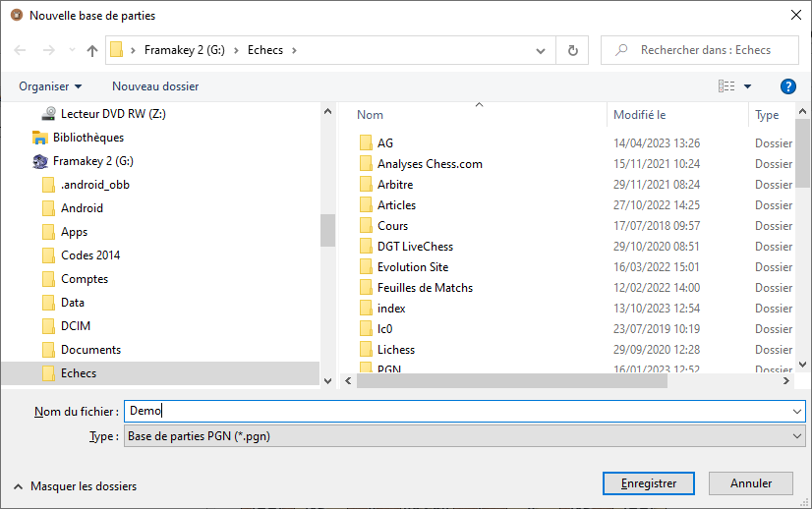Select the Framakey 2 (G:) drive in tree
The height and width of the screenshot is (509, 812).
pyautogui.click(x=92, y=161)
